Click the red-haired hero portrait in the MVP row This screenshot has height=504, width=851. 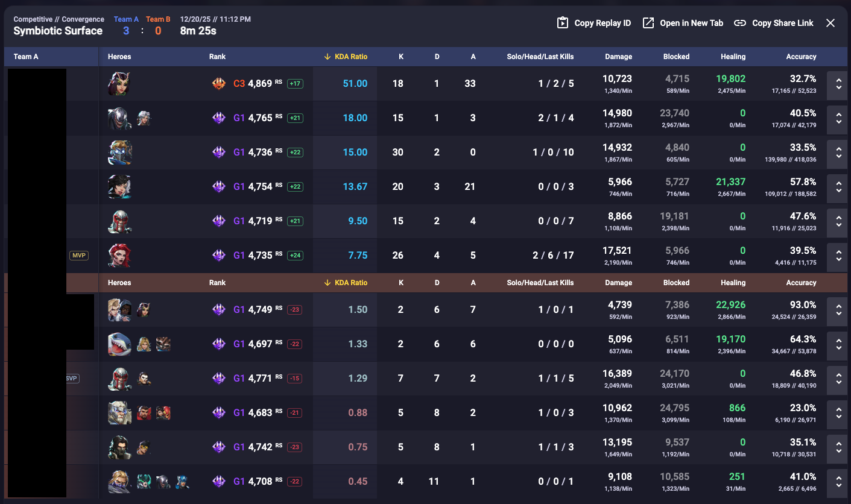tap(119, 256)
